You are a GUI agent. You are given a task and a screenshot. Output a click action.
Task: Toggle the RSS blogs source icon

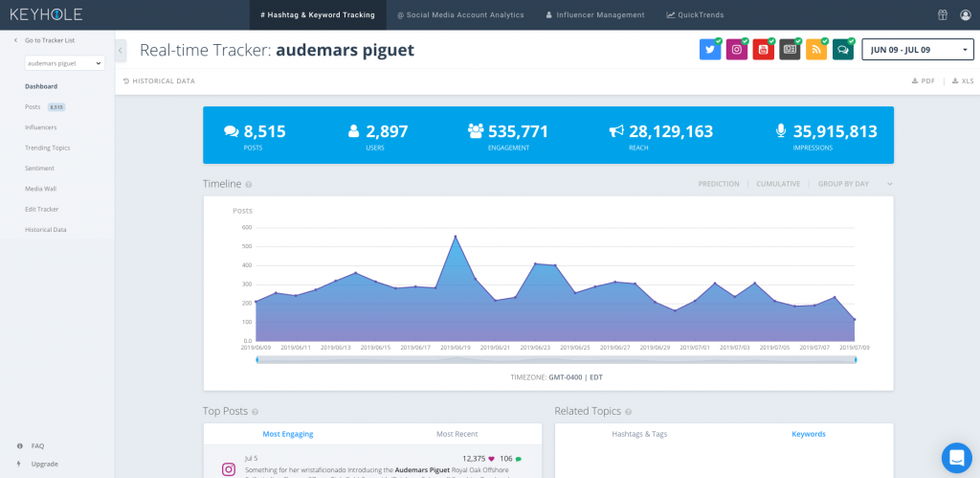coord(816,50)
